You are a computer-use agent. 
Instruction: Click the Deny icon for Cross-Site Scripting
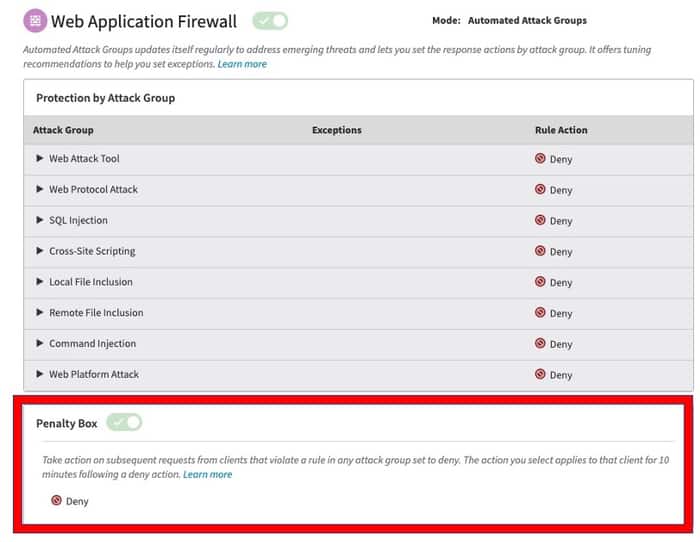(540, 251)
